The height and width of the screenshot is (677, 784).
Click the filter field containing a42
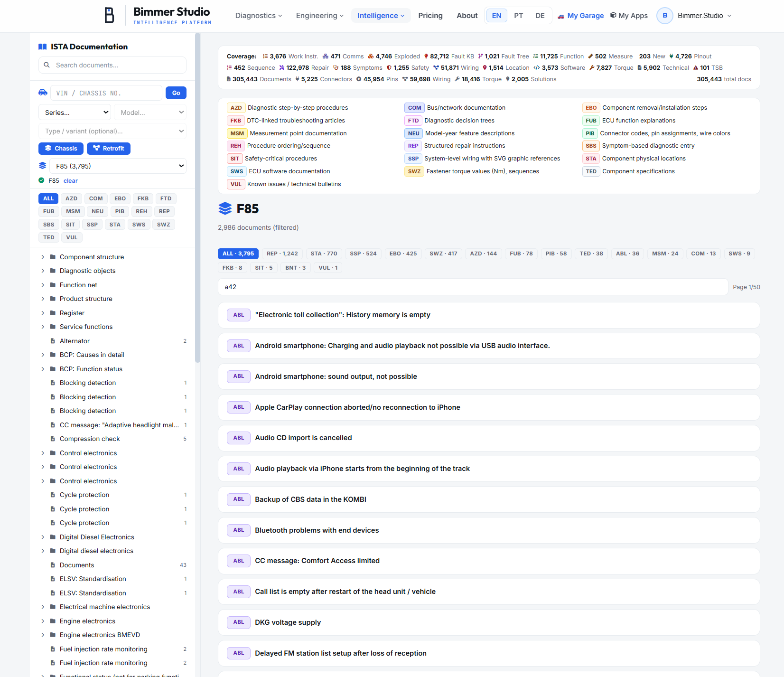[473, 287]
